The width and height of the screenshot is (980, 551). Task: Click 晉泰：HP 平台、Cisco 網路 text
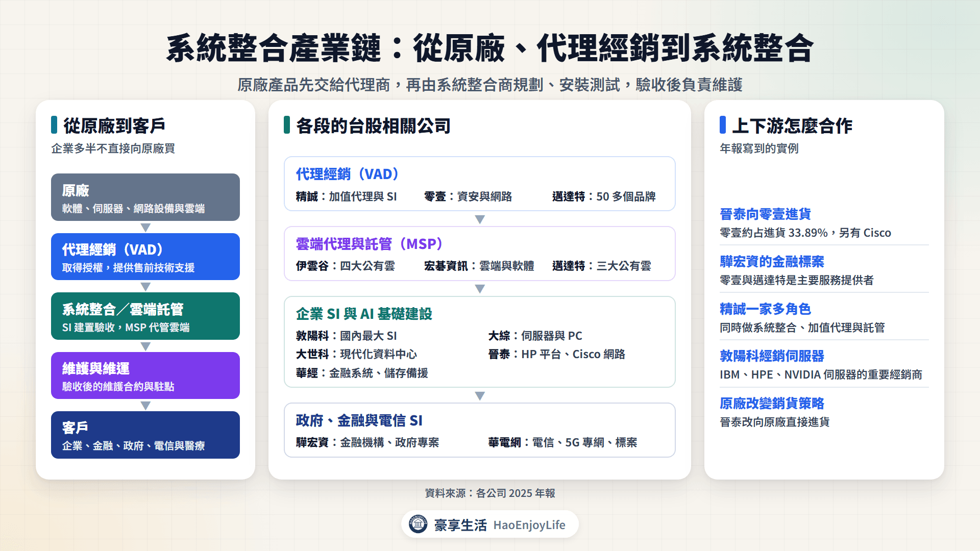click(556, 354)
